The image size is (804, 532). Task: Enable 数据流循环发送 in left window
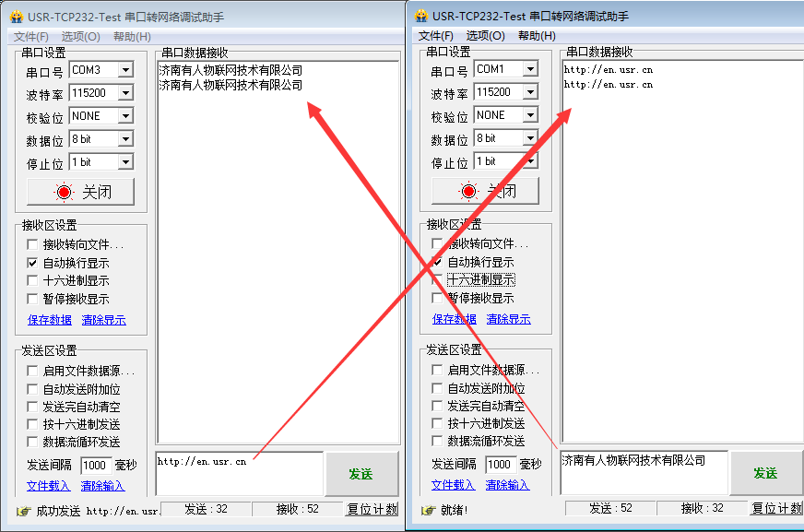[32, 442]
